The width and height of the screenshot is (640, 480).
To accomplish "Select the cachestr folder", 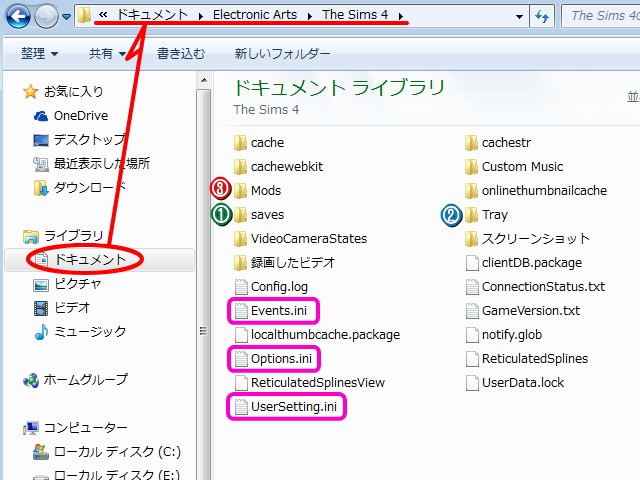I will (498, 143).
